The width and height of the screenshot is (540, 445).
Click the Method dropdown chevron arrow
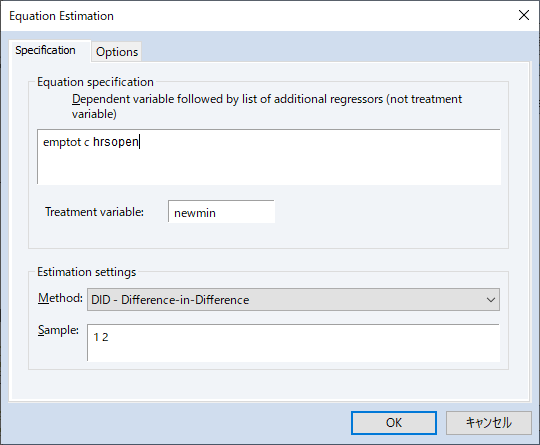(491, 300)
